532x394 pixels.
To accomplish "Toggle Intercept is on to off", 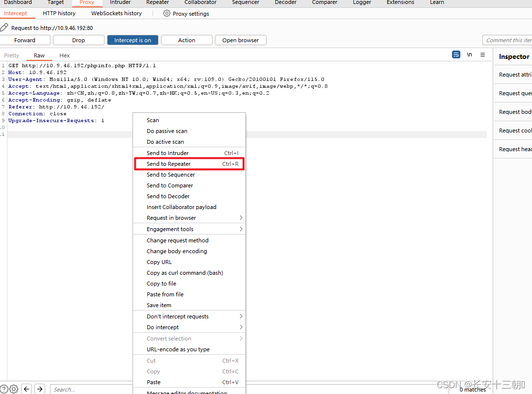I will [x=133, y=40].
